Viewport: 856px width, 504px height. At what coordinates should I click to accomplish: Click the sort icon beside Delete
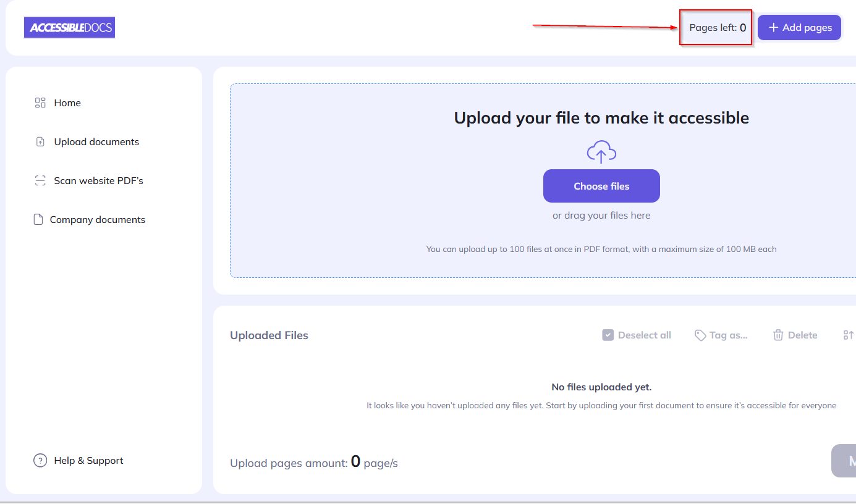click(848, 335)
